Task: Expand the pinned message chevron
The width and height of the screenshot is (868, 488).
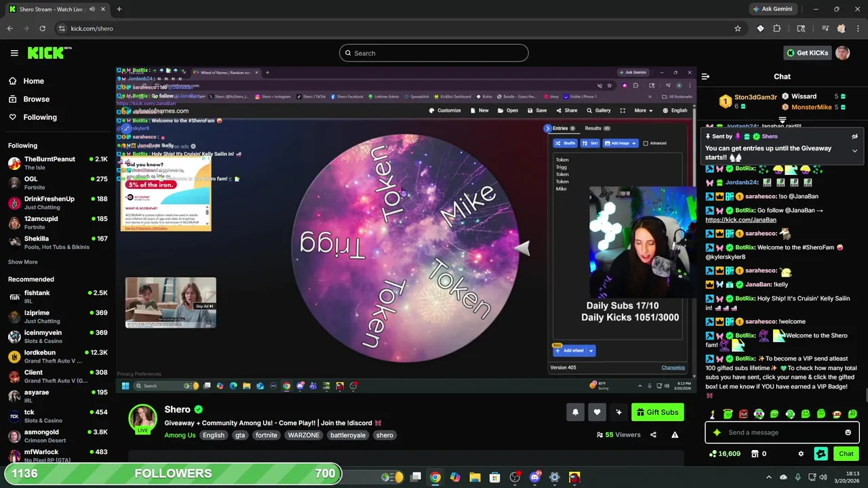Action: click(x=854, y=150)
